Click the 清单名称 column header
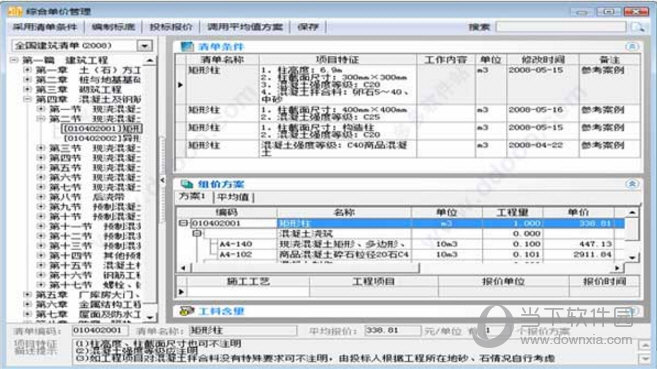This screenshot has width=657, height=369. click(x=222, y=59)
